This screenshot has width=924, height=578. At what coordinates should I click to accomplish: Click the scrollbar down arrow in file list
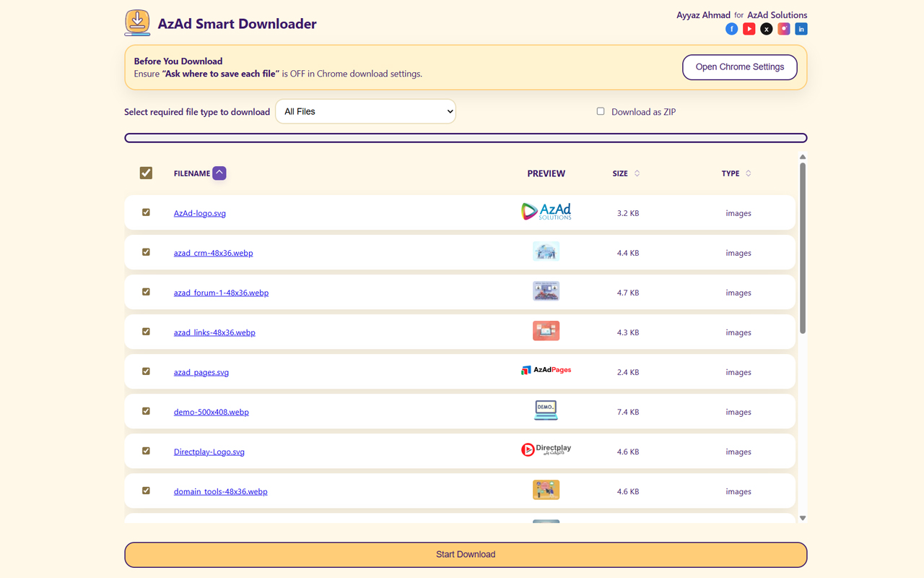point(802,518)
